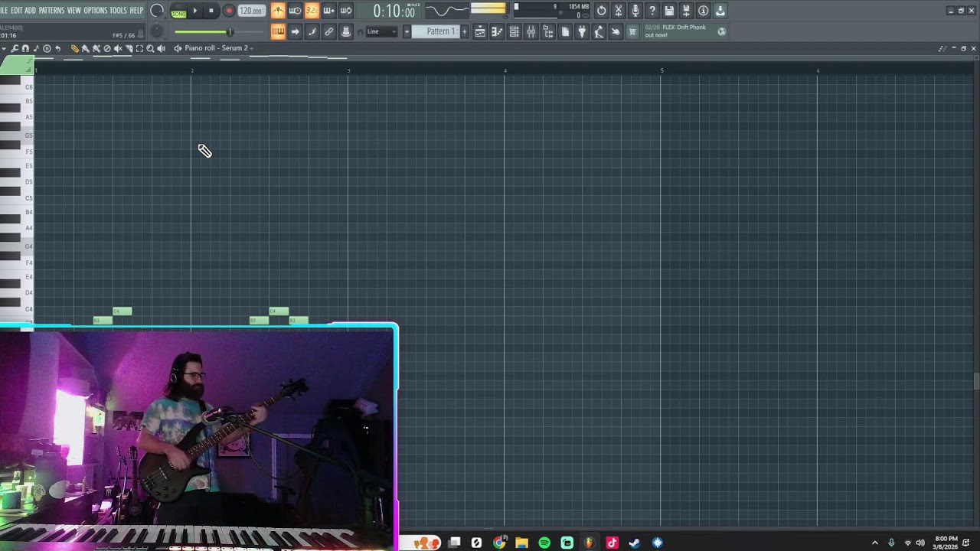Screen dimensions: 980x551
Task: Click the render as audio file icon
Action: 686,11
